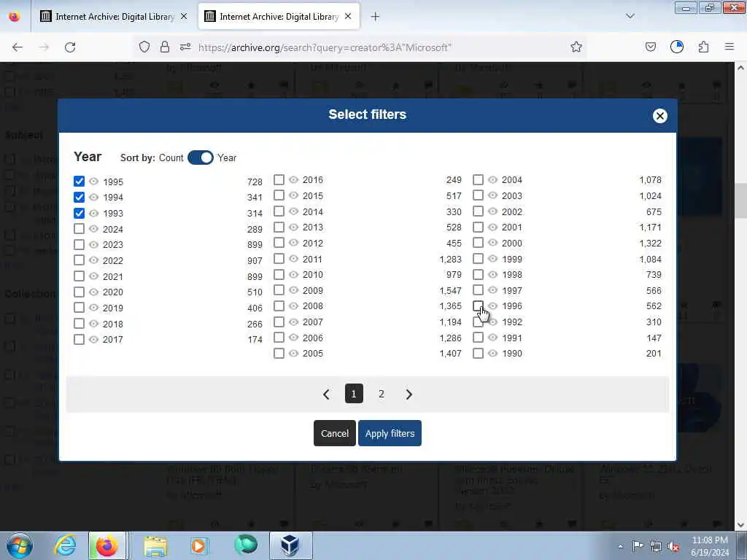
Task: Bookmark this page with the star icon
Action: [576, 47]
